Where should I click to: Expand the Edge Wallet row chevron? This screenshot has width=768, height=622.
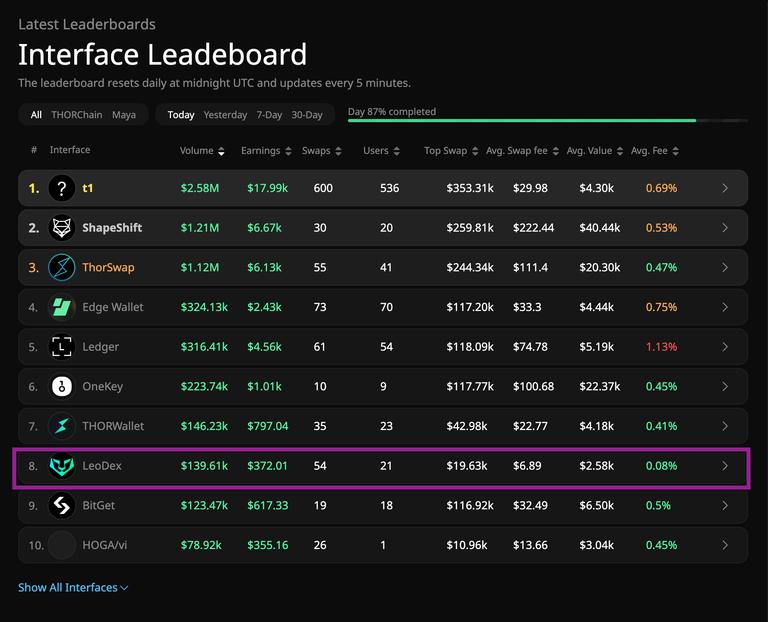(725, 307)
